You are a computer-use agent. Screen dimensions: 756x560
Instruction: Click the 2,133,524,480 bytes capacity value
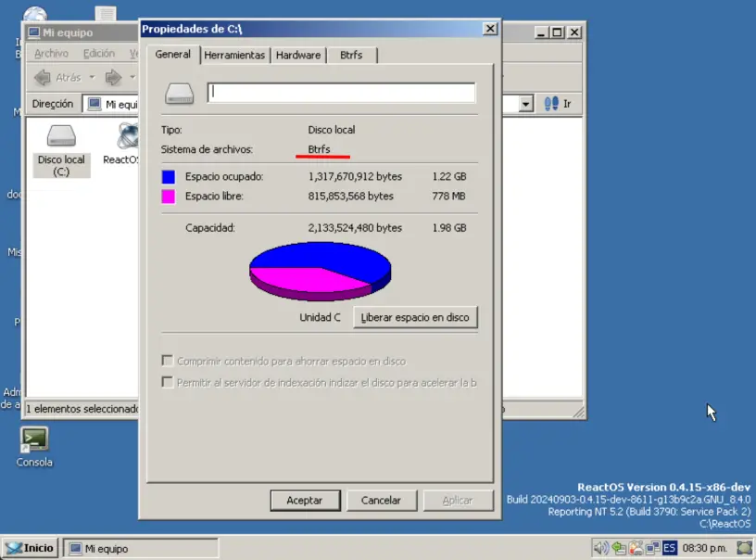pos(355,228)
